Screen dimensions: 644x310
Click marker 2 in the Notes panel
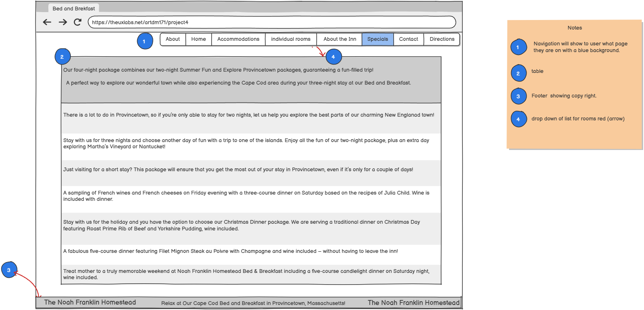click(519, 73)
